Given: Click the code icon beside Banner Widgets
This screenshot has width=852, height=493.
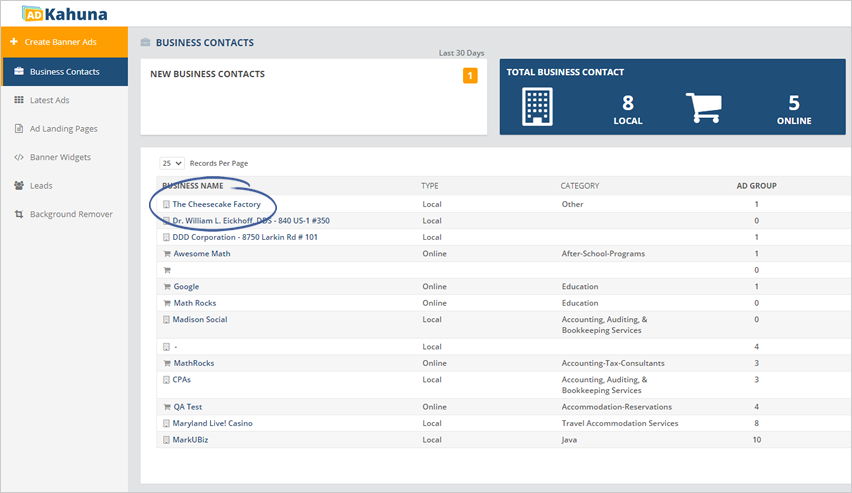Looking at the screenshot, I should [19, 157].
